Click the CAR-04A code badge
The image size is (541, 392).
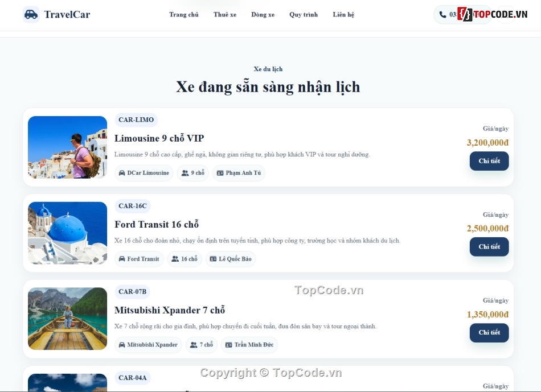(x=133, y=378)
